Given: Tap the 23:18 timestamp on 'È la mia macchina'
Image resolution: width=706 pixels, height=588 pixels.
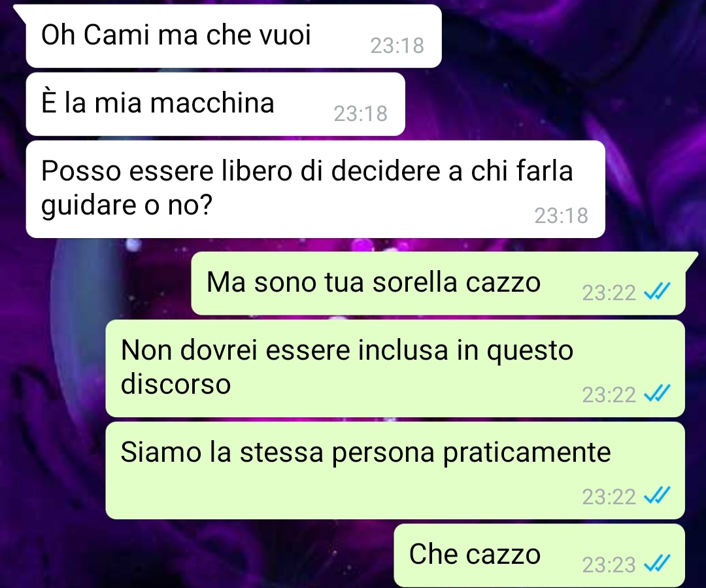Looking at the screenshot, I should click(x=361, y=114).
